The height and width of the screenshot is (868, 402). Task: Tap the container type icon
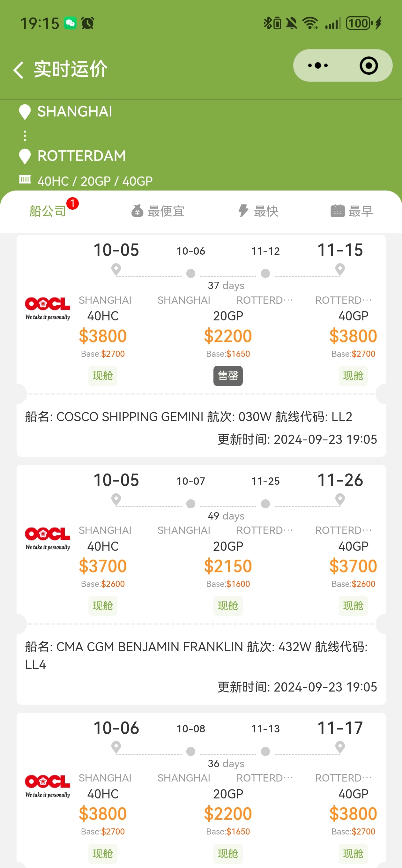pyautogui.click(x=25, y=179)
